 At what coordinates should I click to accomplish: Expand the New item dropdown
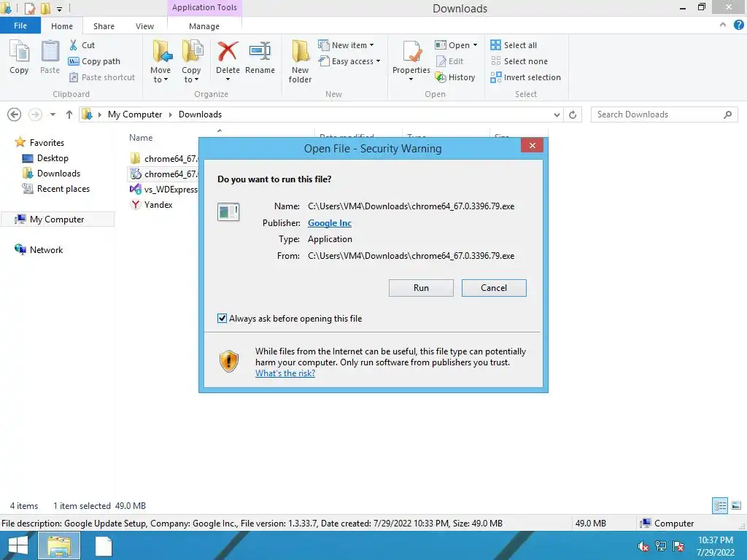[x=371, y=45]
